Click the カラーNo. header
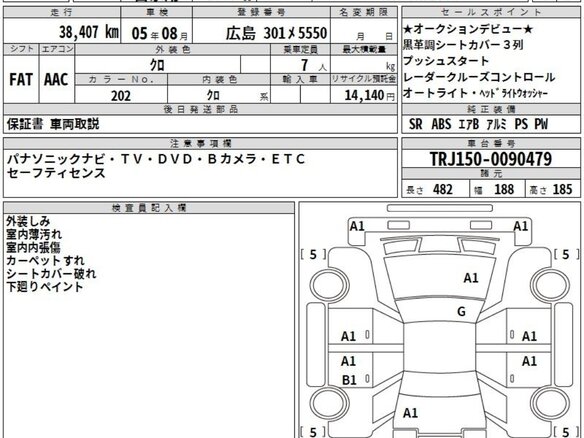Image resolution: width=584 pixels, height=438 pixels. click(121, 79)
